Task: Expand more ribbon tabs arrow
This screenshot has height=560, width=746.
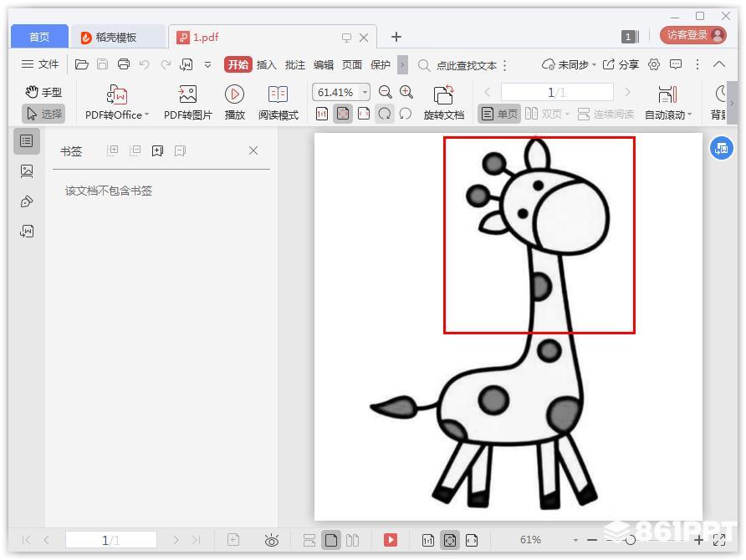Action: tap(402, 64)
